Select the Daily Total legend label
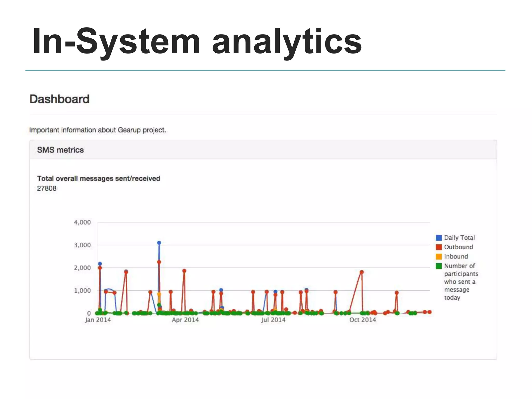Viewport: 532px width, 399px height. point(459,238)
